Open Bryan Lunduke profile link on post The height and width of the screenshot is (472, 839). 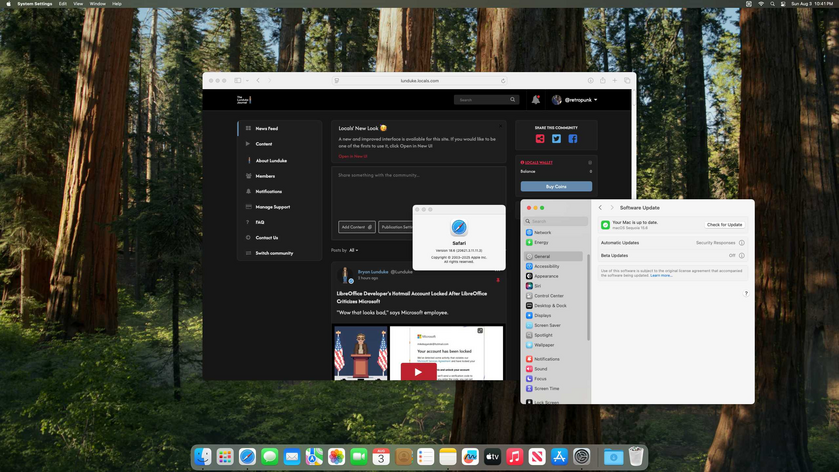pos(373,272)
